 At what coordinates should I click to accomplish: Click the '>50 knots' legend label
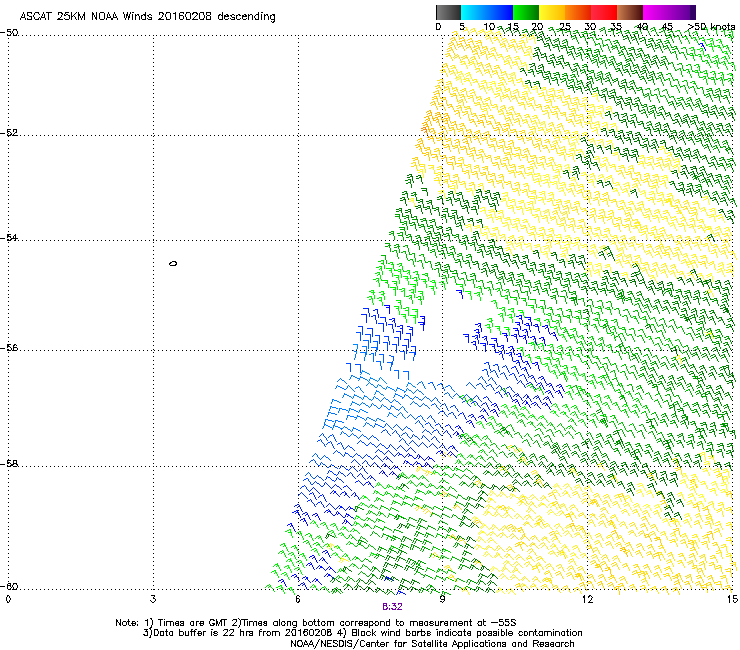point(711,27)
